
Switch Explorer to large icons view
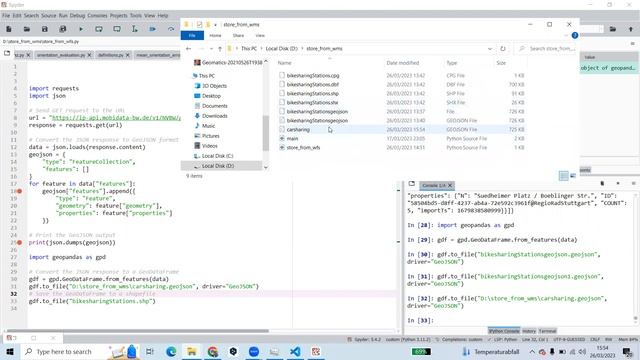pos(573,176)
